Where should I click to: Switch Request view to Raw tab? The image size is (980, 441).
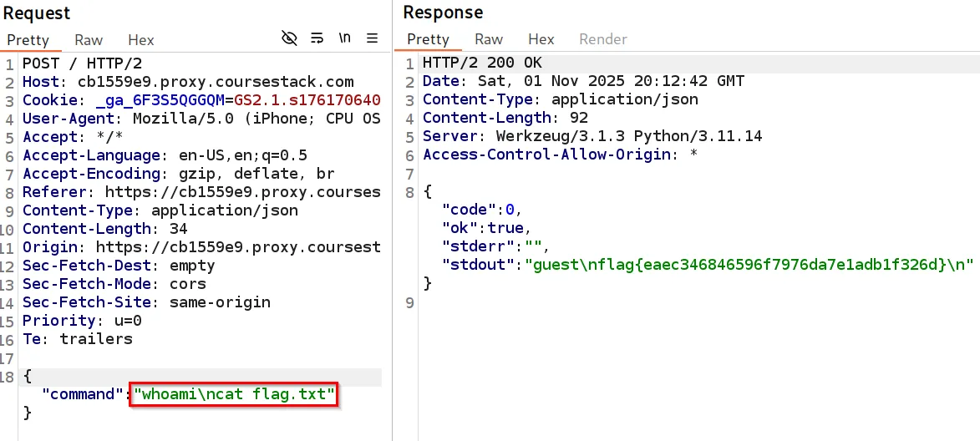pyautogui.click(x=89, y=40)
